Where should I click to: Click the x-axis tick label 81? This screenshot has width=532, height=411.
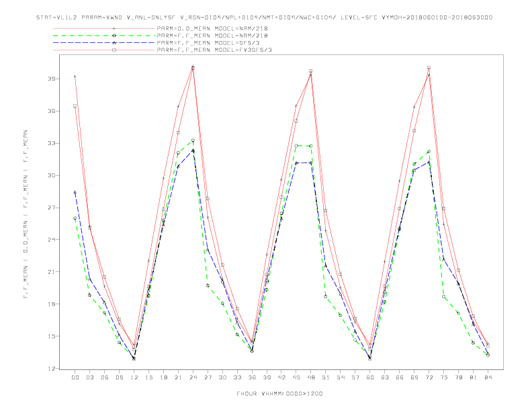point(474,377)
